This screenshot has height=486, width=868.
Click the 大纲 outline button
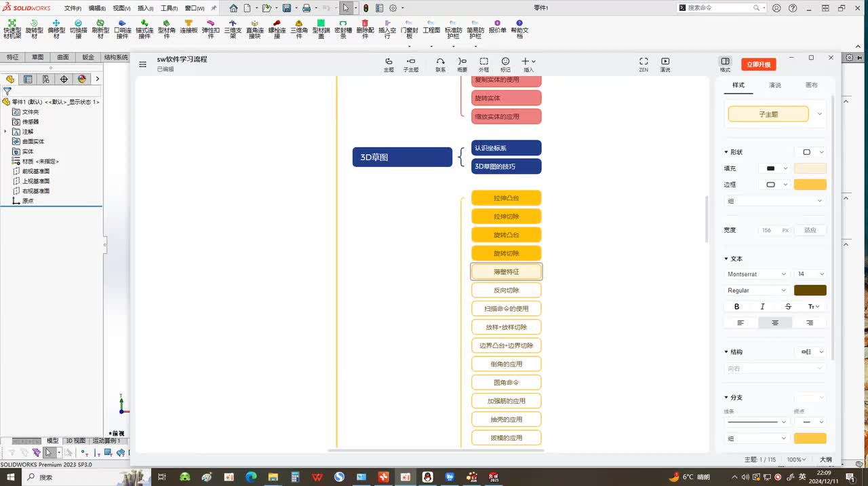[x=825, y=460]
